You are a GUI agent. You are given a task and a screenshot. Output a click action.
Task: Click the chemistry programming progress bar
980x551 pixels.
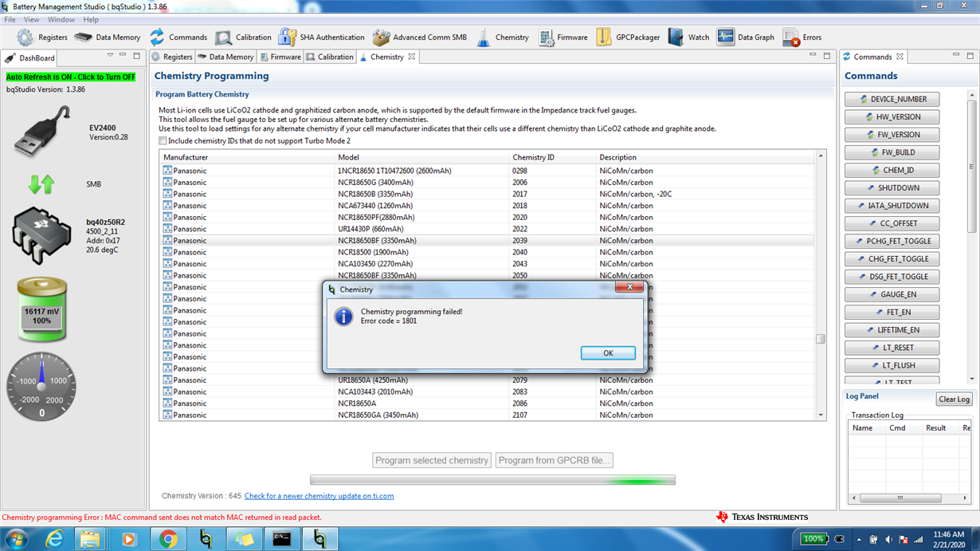pos(492,481)
